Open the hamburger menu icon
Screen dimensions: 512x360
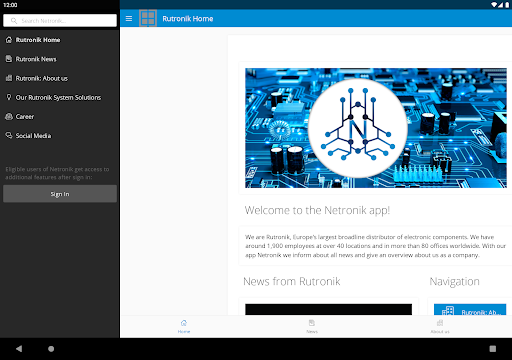(x=129, y=19)
